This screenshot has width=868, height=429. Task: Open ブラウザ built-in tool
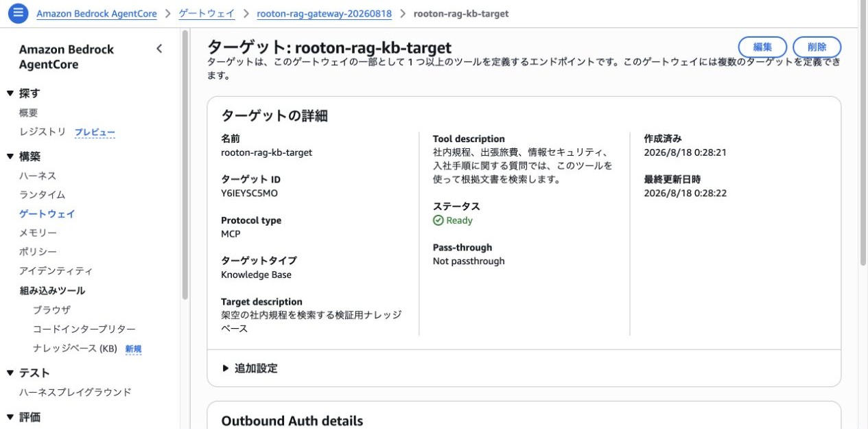pos(51,310)
